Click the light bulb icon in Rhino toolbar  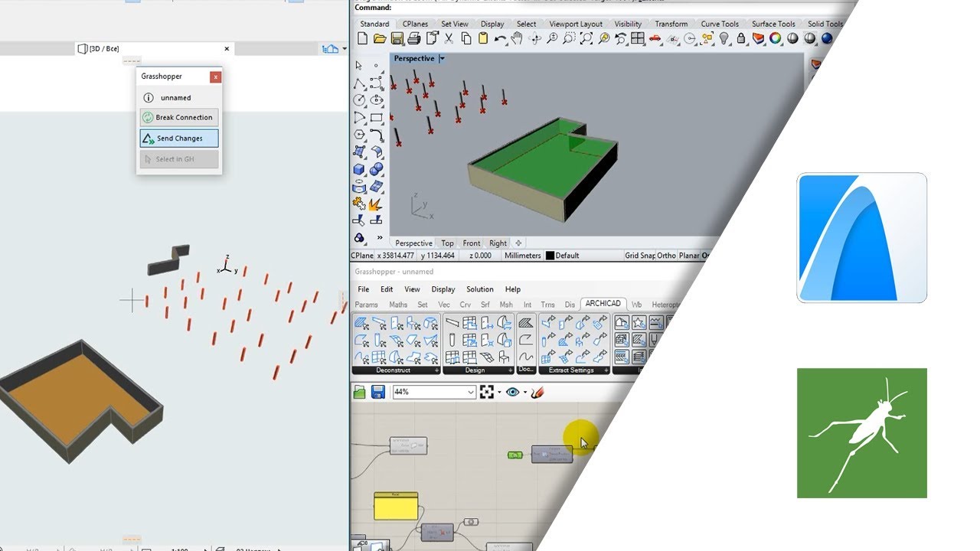[x=724, y=38]
